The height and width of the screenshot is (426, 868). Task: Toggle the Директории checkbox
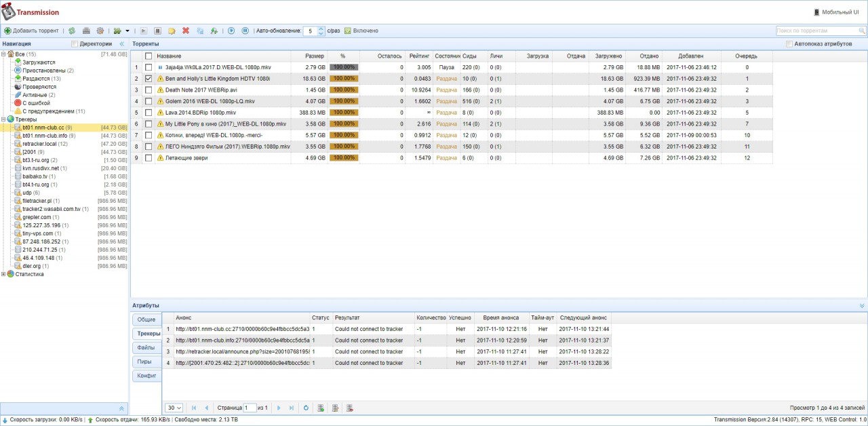coord(75,43)
